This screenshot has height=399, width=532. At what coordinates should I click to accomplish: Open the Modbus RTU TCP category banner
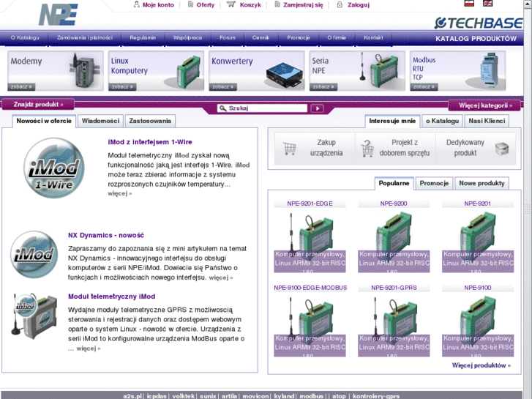pos(457,70)
